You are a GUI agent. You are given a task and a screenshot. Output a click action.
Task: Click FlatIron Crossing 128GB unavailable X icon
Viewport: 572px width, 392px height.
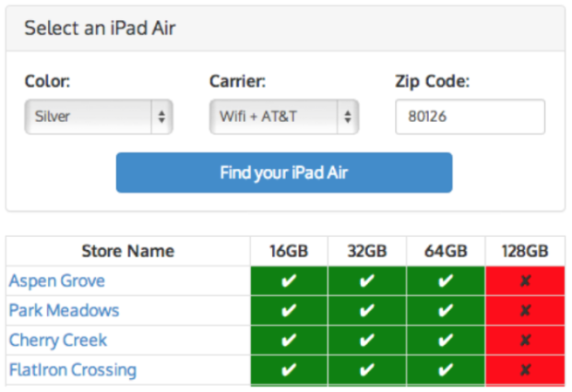tap(525, 370)
